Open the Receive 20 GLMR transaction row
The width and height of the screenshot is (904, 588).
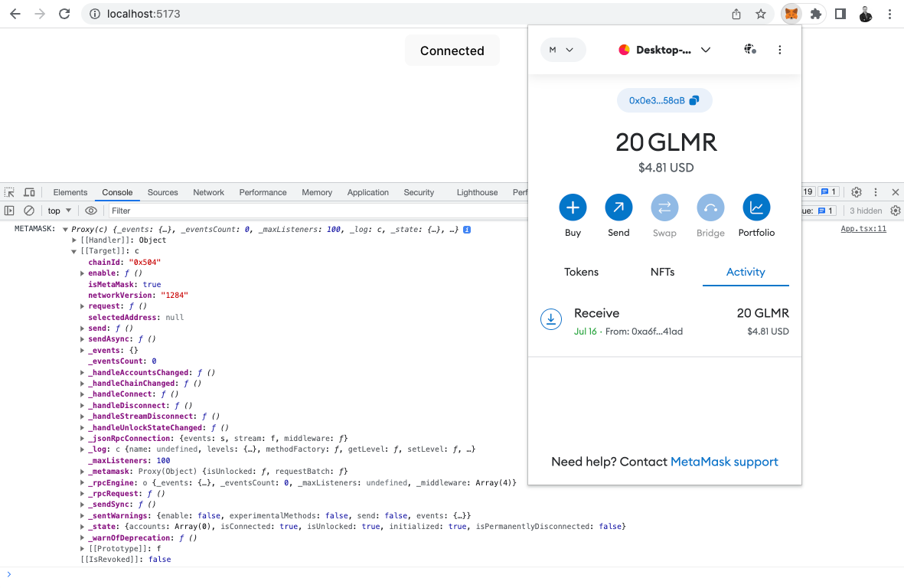[664, 322]
